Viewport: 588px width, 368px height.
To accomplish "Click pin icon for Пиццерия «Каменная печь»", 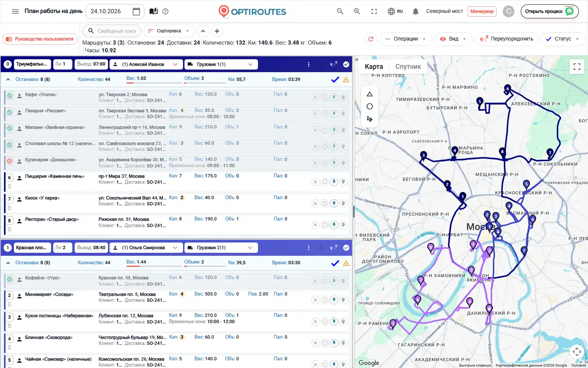I will click(334, 182).
